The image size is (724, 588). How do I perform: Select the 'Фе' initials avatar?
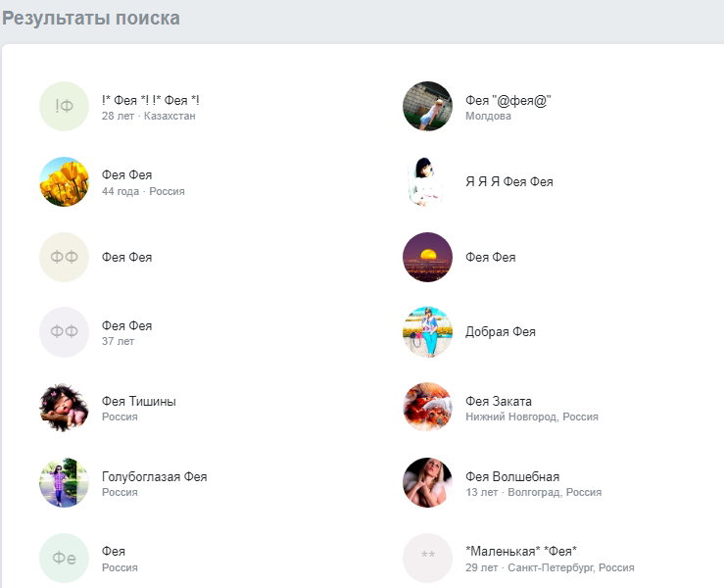tap(64, 558)
